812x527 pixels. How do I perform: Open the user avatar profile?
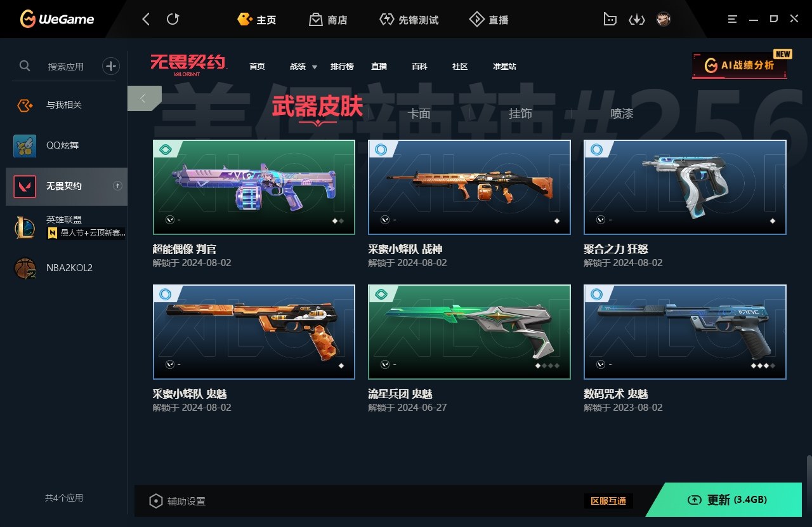pyautogui.click(x=664, y=19)
